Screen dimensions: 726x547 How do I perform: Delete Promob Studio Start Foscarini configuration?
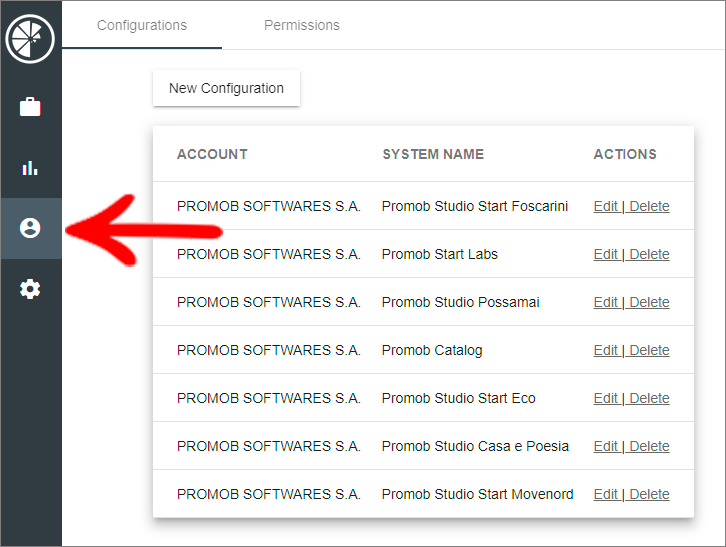point(649,206)
